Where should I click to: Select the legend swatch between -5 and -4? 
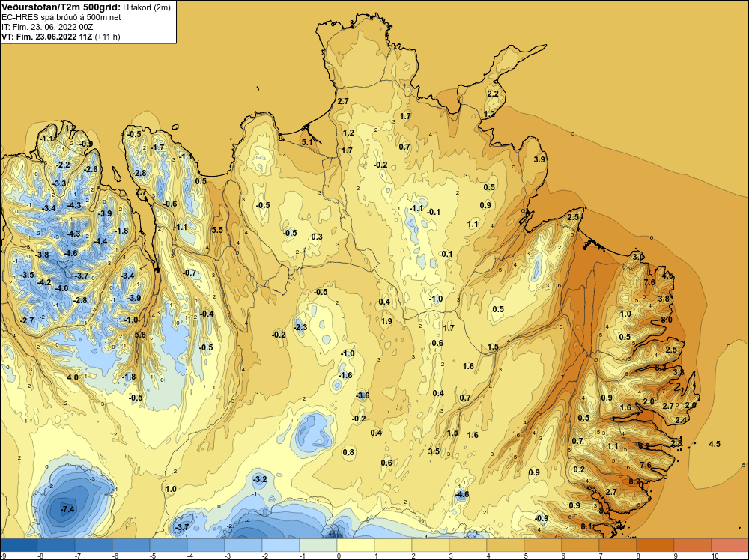coord(168,545)
